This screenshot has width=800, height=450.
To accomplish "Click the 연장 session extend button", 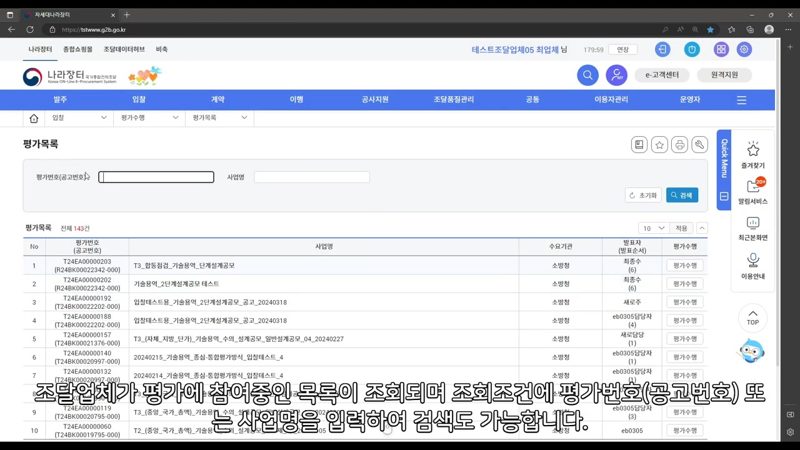I will 623,49.
